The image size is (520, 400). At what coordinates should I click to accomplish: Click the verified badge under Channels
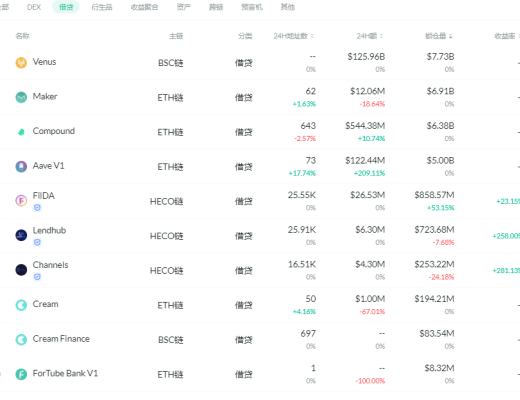37,277
